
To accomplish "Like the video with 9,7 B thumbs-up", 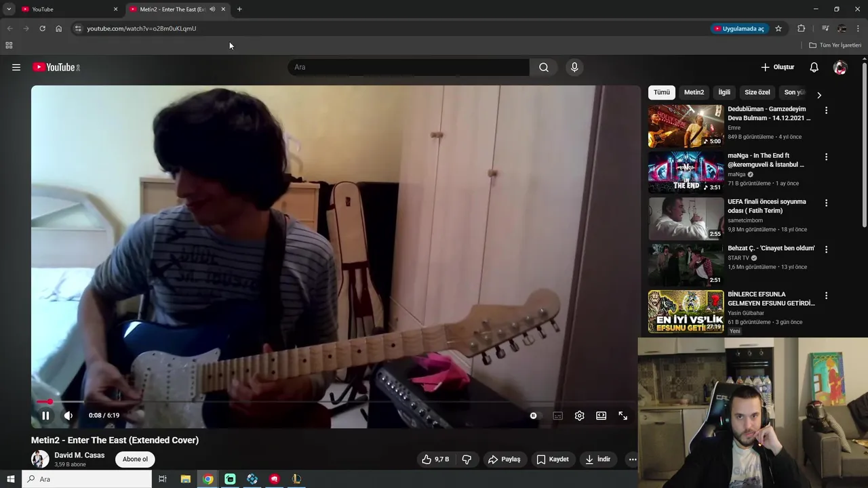I will pos(435,460).
